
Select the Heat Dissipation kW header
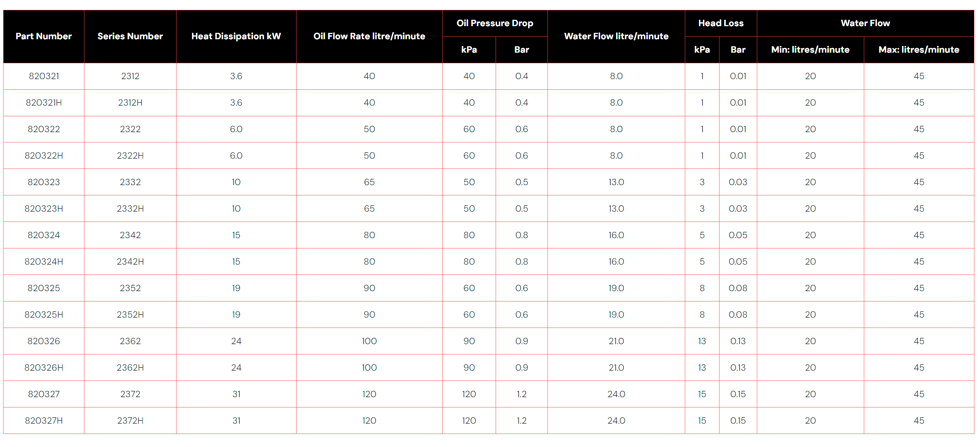236,36
